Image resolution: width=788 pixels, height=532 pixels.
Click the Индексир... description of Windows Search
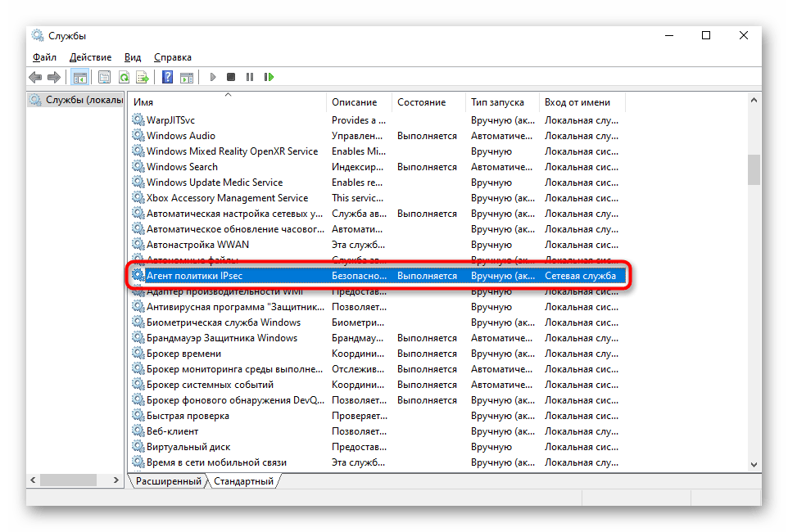point(357,167)
